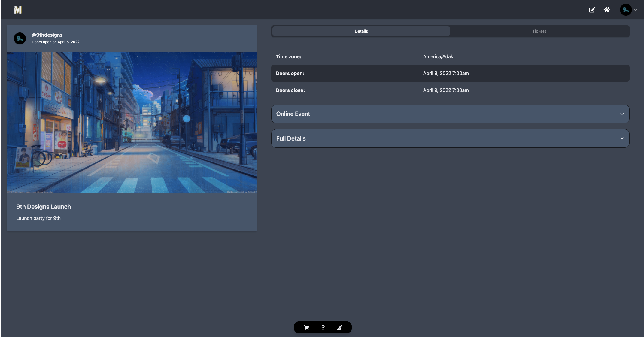
Task: Click the M logo in top bar
Action: [18, 10]
